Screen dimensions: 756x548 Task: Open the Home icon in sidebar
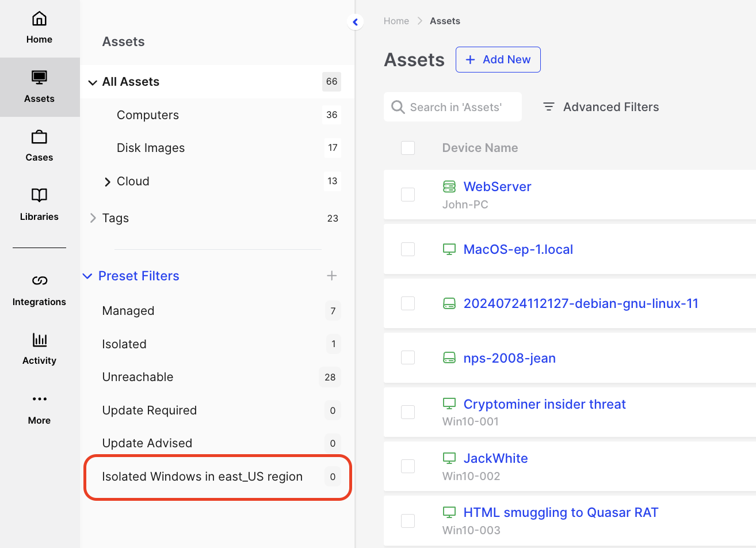[39, 19]
